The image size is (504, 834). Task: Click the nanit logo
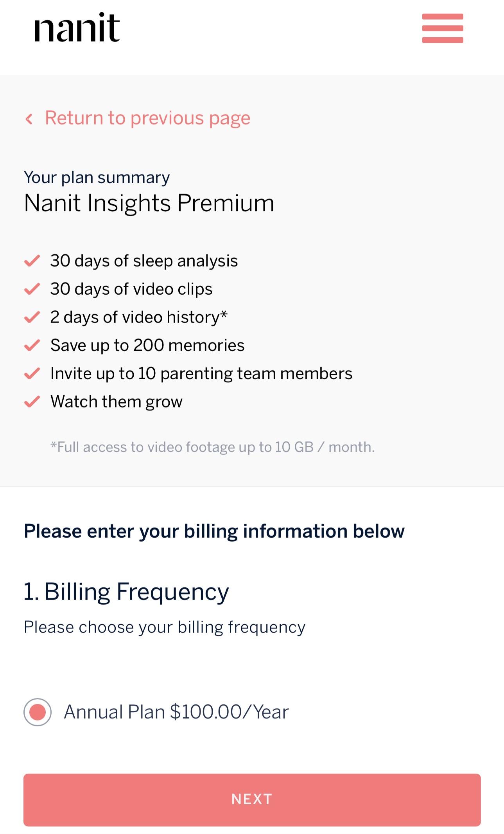pyautogui.click(x=77, y=27)
